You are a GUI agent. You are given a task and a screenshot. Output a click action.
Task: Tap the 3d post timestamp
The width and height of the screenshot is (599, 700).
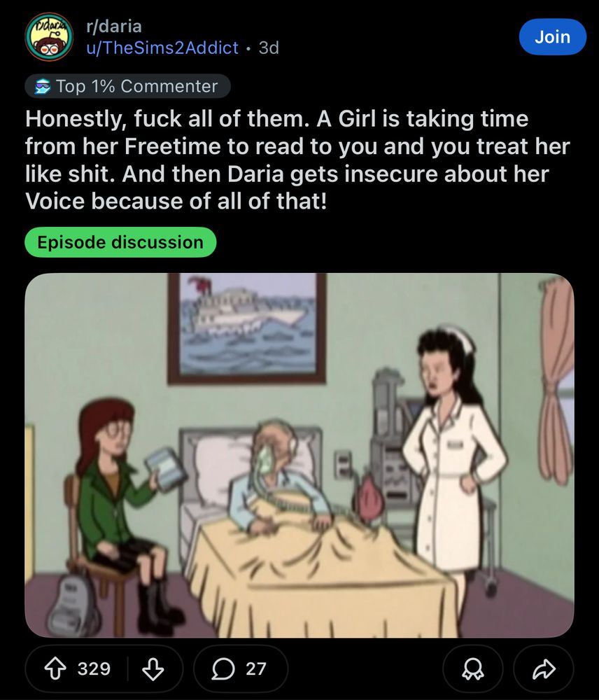269,48
